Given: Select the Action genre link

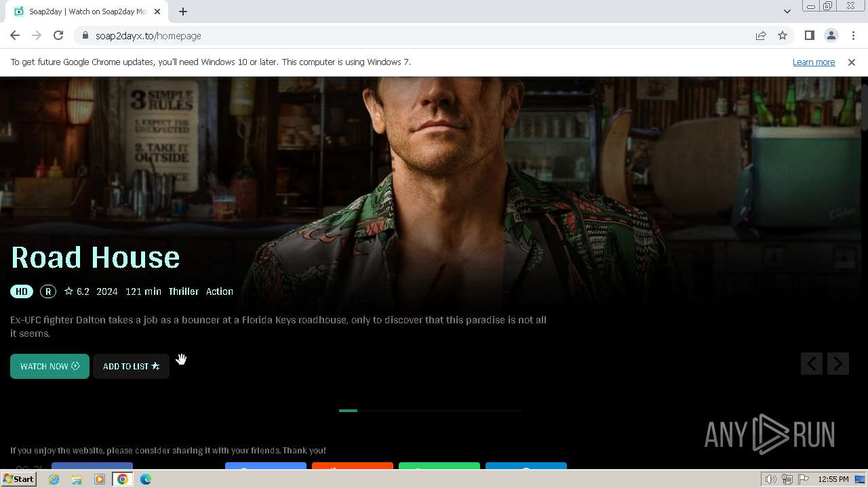Looking at the screenshot, I should point(220,291).
